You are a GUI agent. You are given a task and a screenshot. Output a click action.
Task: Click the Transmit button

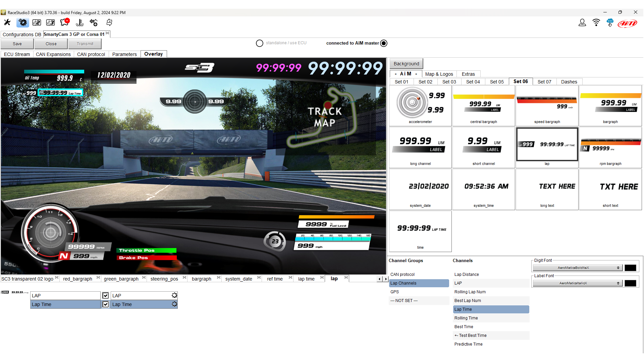click(85, 44)
